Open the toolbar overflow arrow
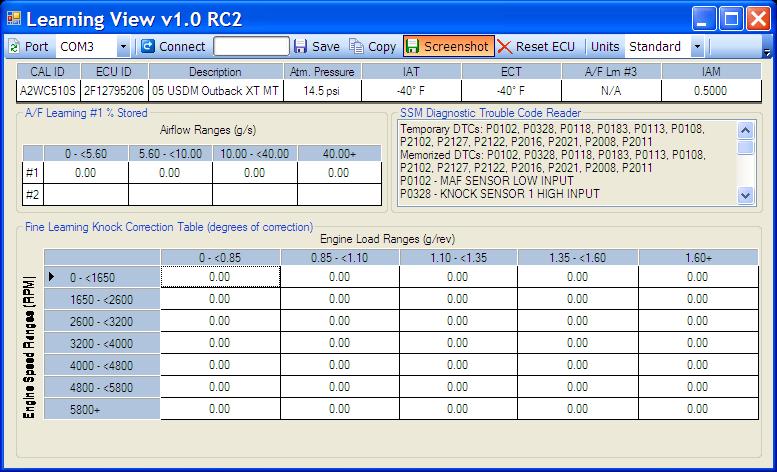 click(767, 52)
